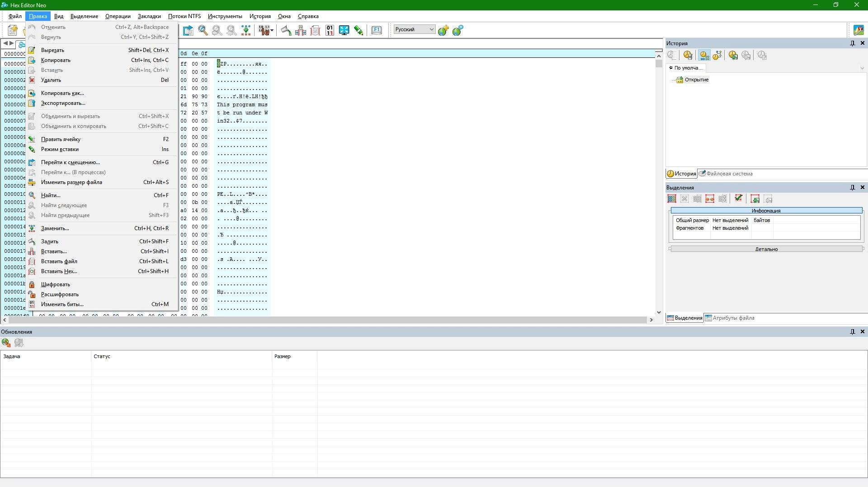Click the history clock with green arrow icon
The image size is (868, 487).
(x=733, y=55)
